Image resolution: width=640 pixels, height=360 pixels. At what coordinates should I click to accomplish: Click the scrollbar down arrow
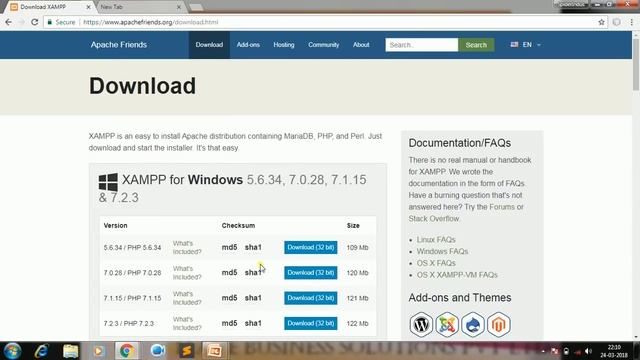point(636,337)
